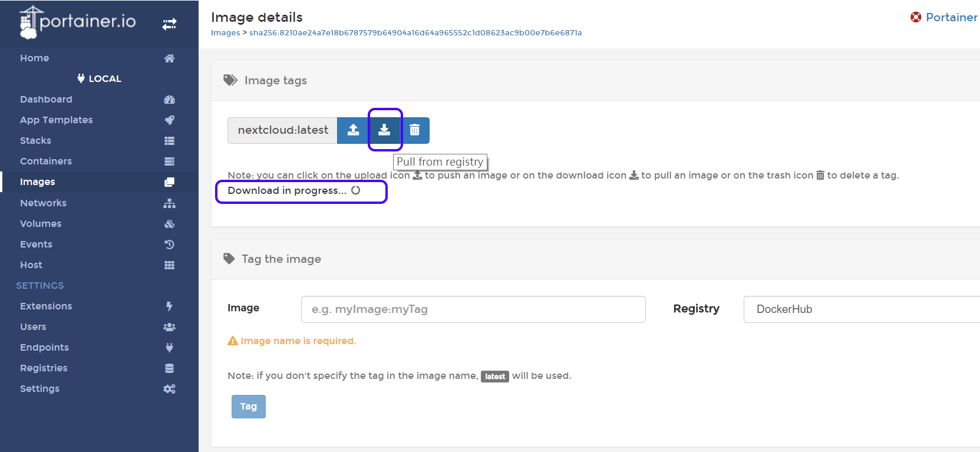Focus the Image name input field
980x452 pixels.
click(x=473, y=309)
